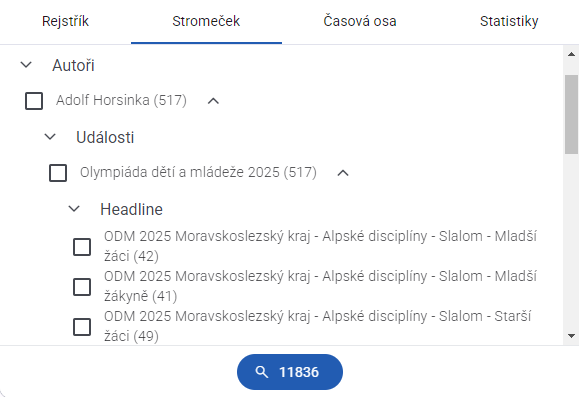579x397 pixels.
Task: Click the scrollbar down arrow
Action: click(x=571, y=336)
